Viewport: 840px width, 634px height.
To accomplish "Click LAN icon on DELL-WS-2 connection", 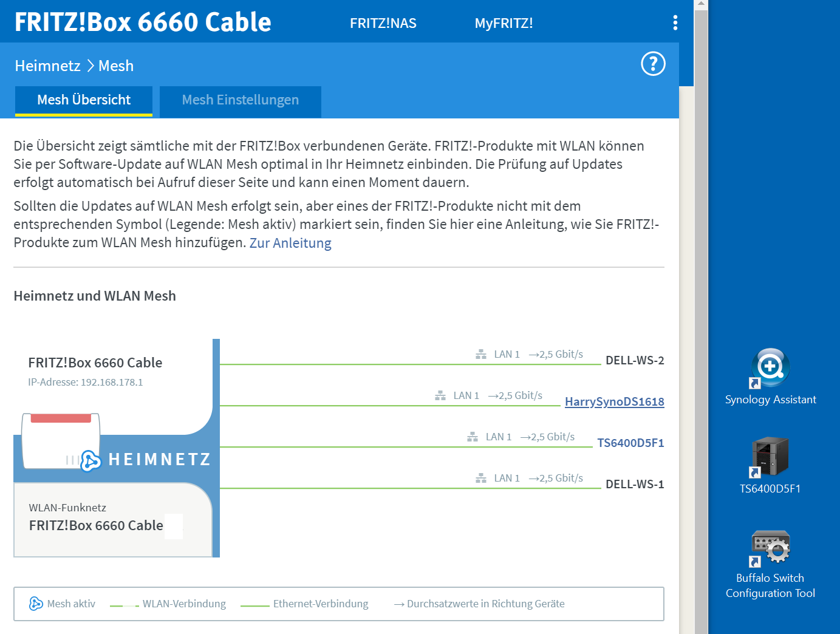I will point(481,355).
